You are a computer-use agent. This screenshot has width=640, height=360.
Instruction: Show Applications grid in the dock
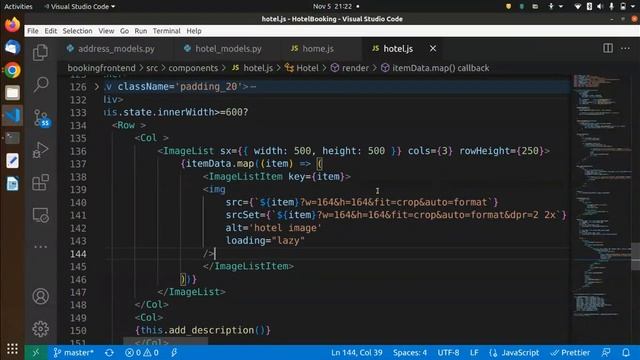click(12, 349)
